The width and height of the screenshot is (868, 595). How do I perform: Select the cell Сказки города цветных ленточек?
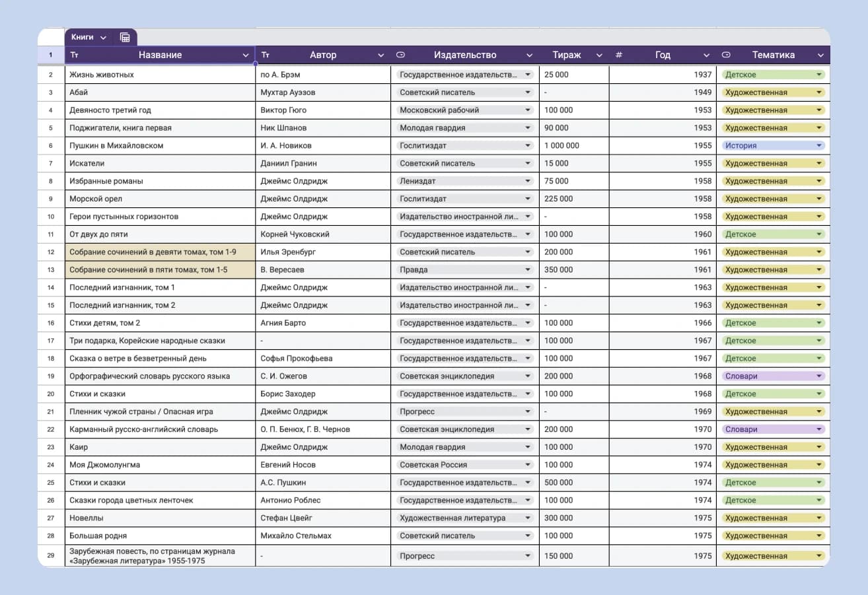pos(160,500)
